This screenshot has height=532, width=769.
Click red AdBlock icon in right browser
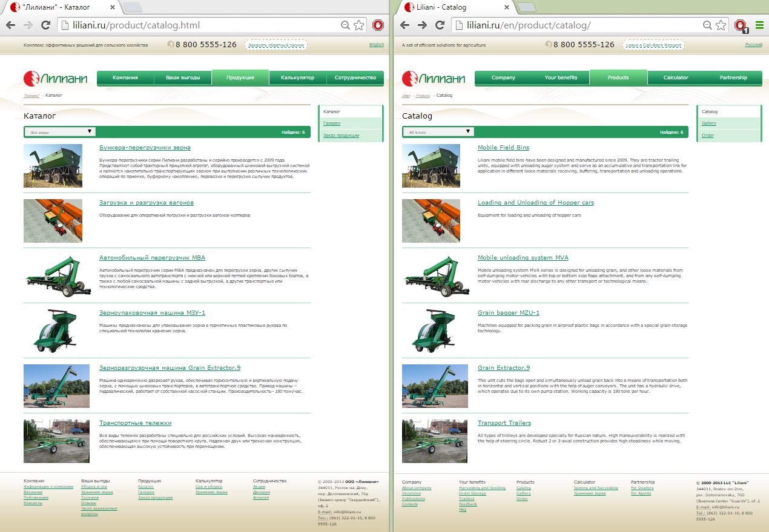click(x=741, y=25)
